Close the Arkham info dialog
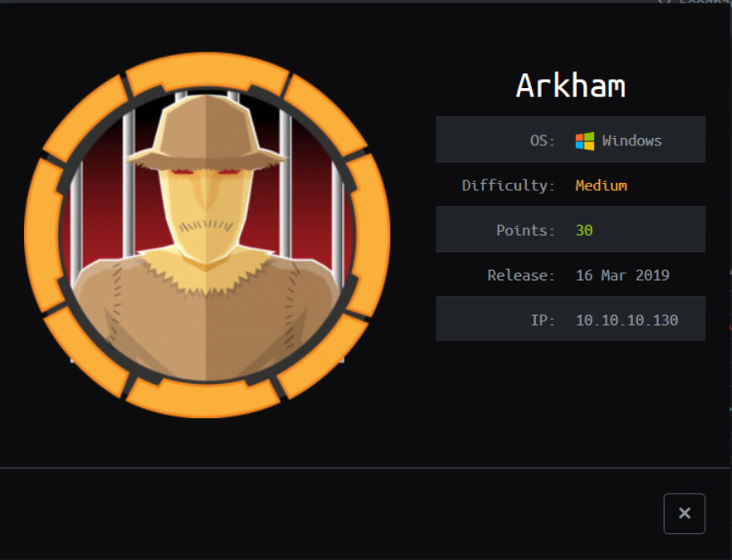This screenshot has width=732, height=560. [x=684, y=513]
